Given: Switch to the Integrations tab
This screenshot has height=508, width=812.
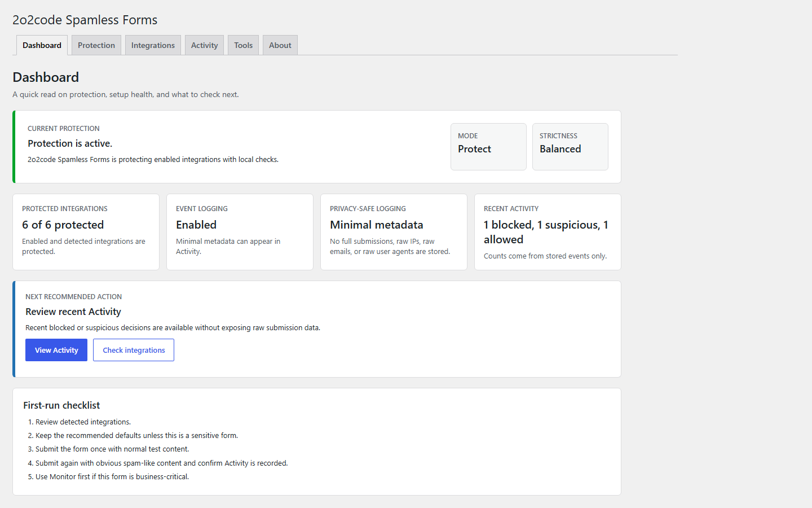Looking at the screenshot, I should tap(153, 45).
